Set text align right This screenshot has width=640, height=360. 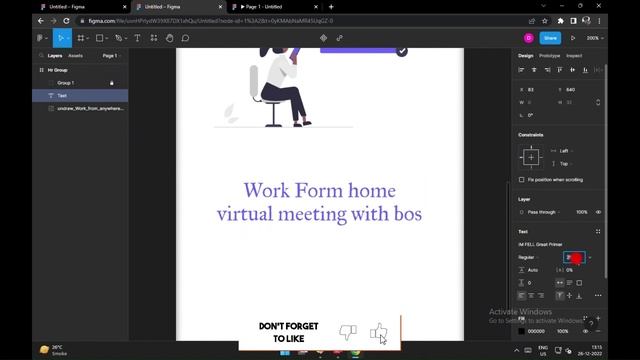[x=541, y=296]
